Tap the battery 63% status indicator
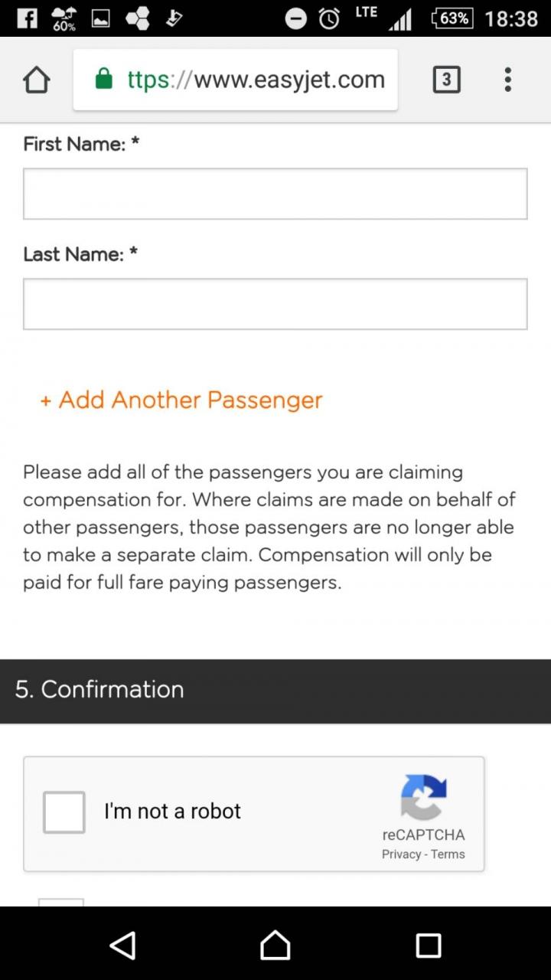The image size is (551, 980). pos(452,18)
